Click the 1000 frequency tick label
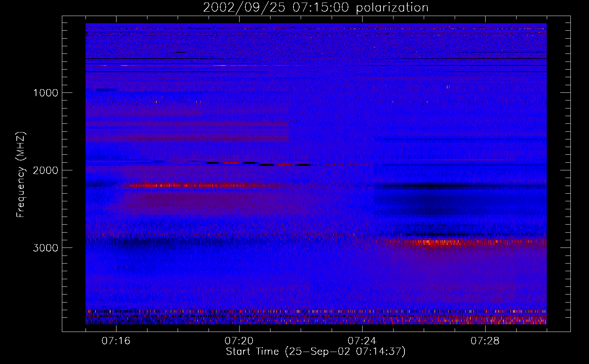Screen dimensions: 589x364 click(x=46, y=93)
